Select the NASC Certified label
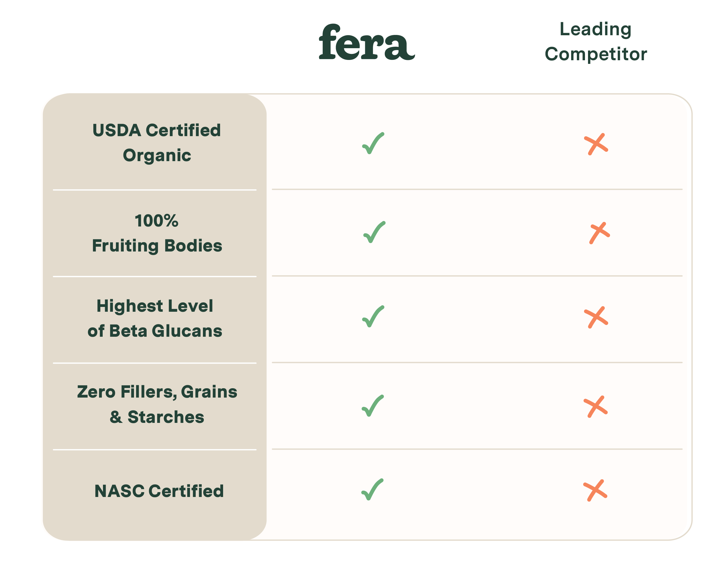This screenshot has height=581, width=728. (x=159, y=491)
